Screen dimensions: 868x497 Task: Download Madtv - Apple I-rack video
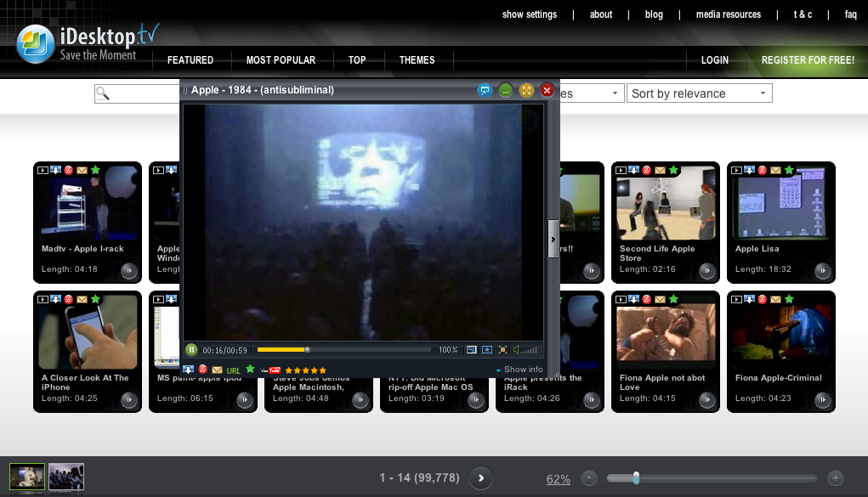(56, 170)
